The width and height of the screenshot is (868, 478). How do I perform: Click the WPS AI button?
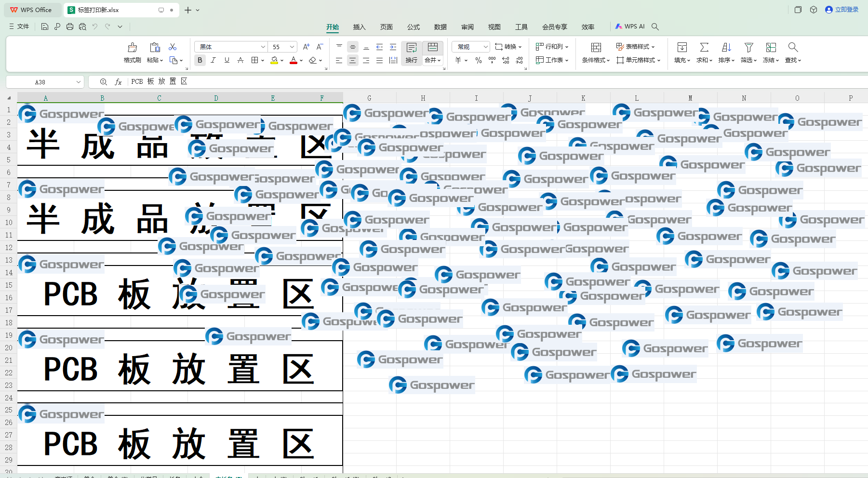click(630, 27)
